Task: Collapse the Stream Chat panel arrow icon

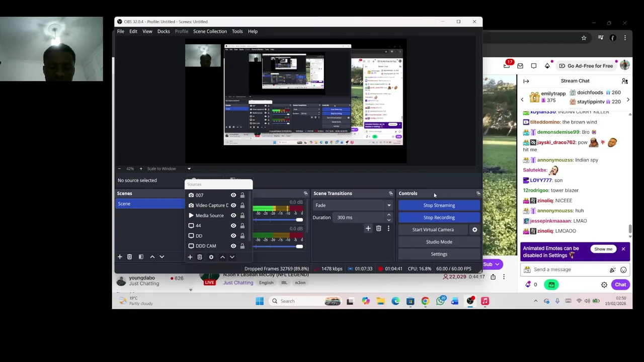Action: (526, 81)
